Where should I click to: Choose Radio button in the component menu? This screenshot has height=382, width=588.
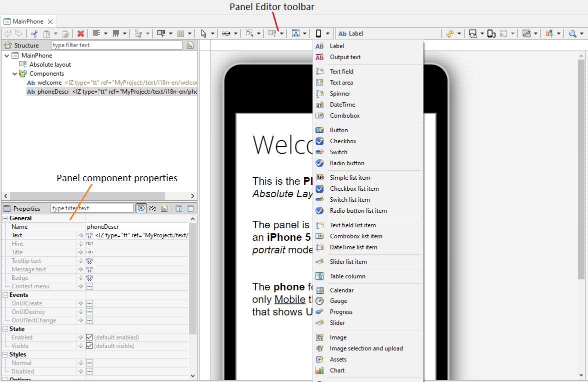(x=347, y=163)
